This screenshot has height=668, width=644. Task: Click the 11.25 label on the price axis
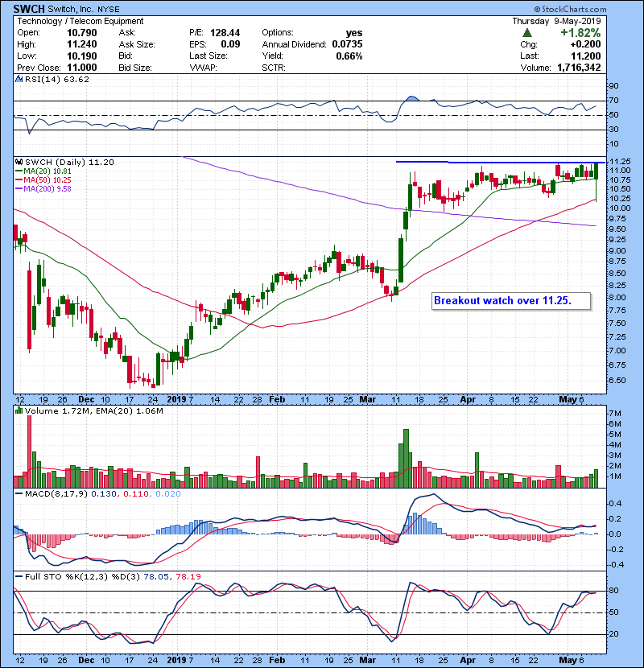pos(620,162)
